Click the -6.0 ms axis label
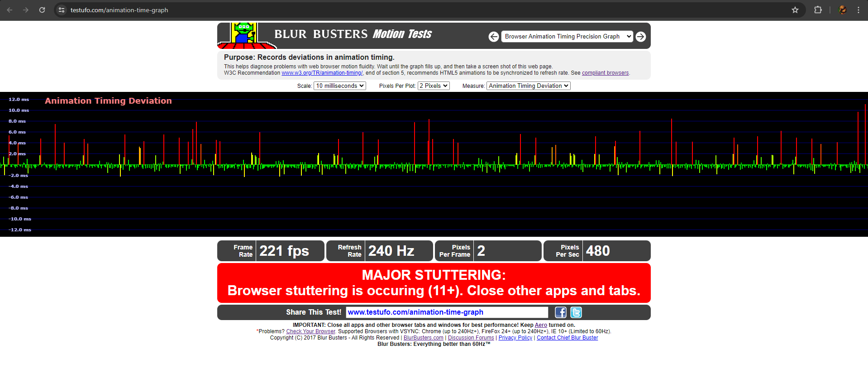Viewport: 868px width, 383px height. coord(18,197)
